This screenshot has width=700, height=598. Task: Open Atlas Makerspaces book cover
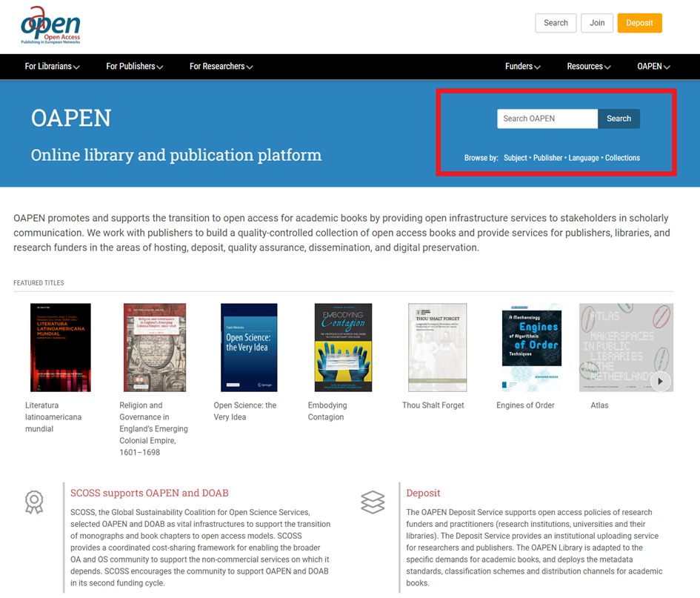[x=626, y=348]
